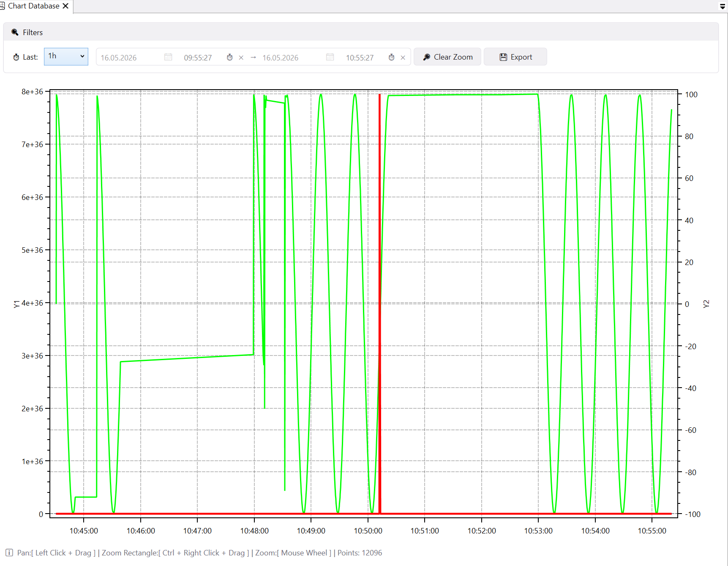Close the Chart Database tab

click(65, 6)
